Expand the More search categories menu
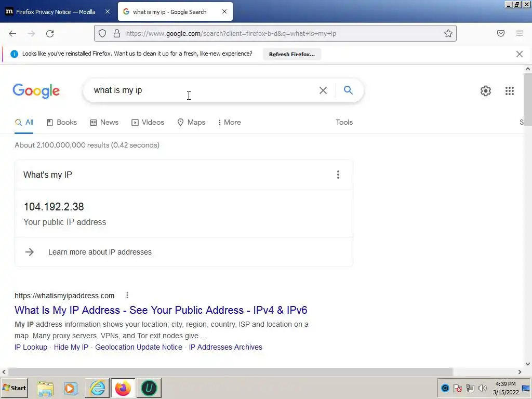Viewport: 532px width, 399px height. [229, 123]
